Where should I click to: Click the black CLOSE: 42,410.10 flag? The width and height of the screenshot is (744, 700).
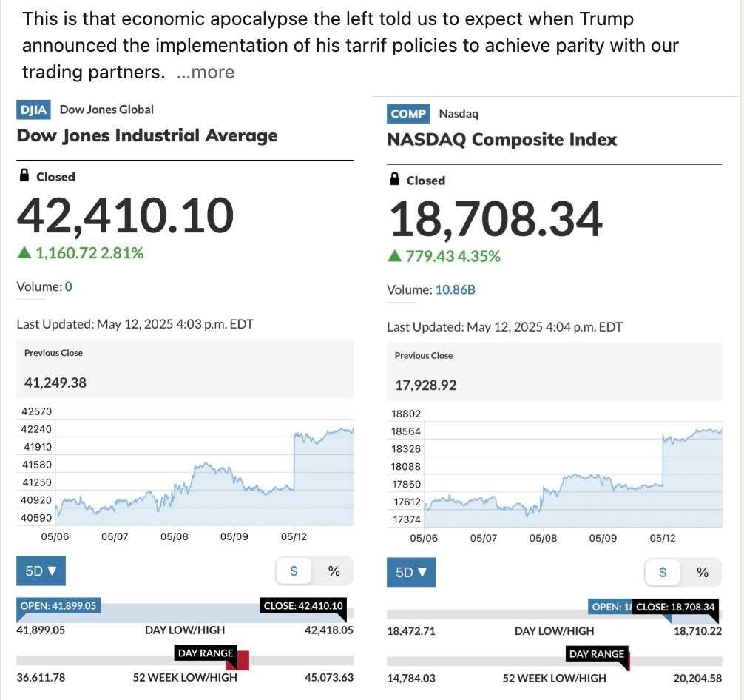tap(303, 606)
